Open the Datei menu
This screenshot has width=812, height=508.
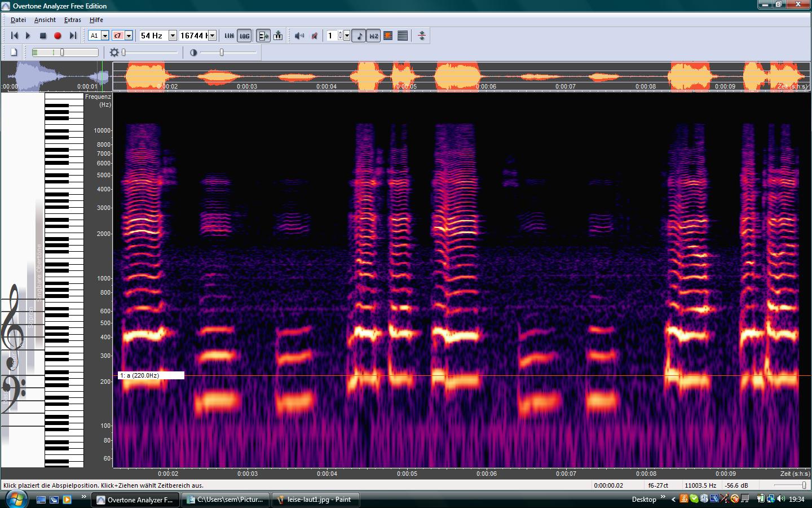18,20
